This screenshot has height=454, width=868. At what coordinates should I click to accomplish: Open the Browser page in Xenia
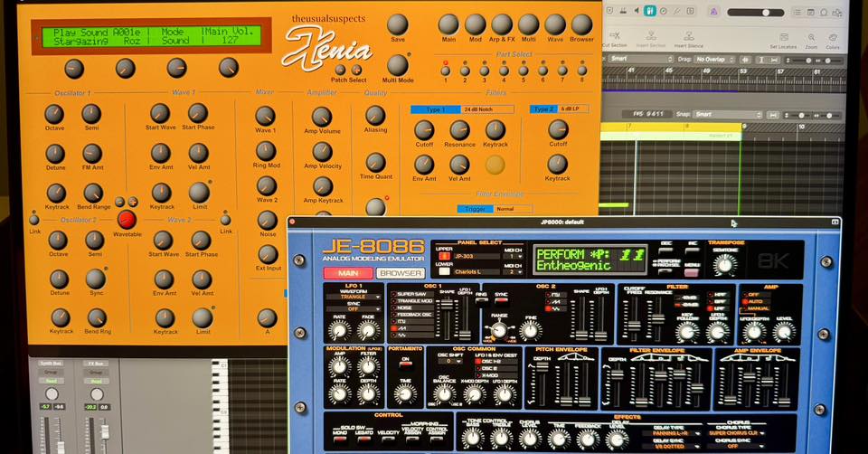click(581, 25)
